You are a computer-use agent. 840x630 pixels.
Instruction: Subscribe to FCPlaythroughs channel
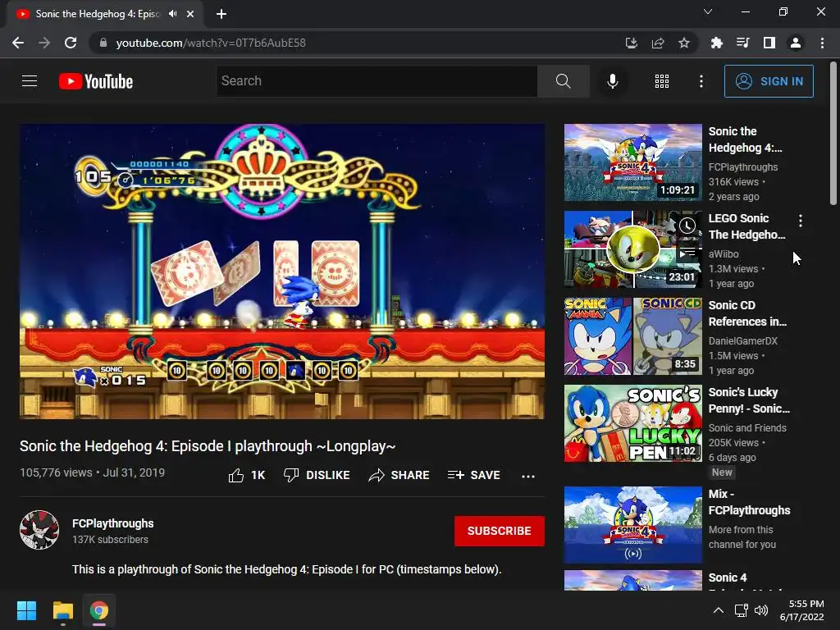pyautogui.click(x=500, y=531)
